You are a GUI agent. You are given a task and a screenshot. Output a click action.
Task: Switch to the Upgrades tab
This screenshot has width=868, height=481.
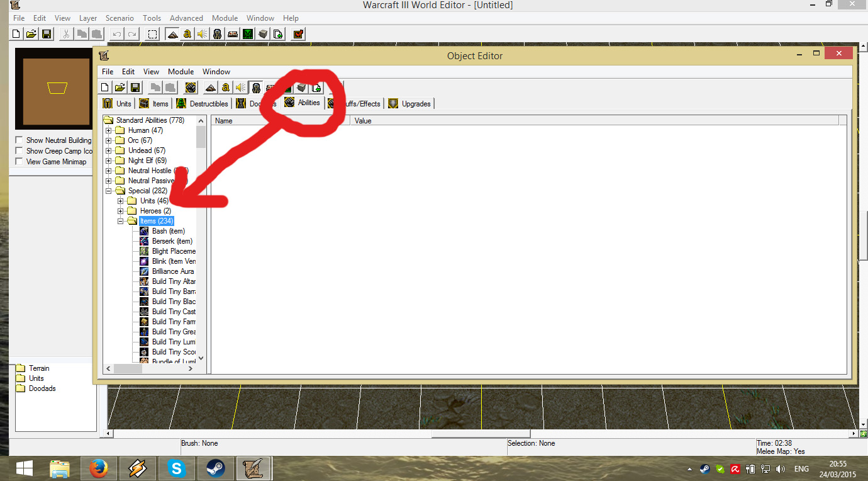tap(410, 104)
